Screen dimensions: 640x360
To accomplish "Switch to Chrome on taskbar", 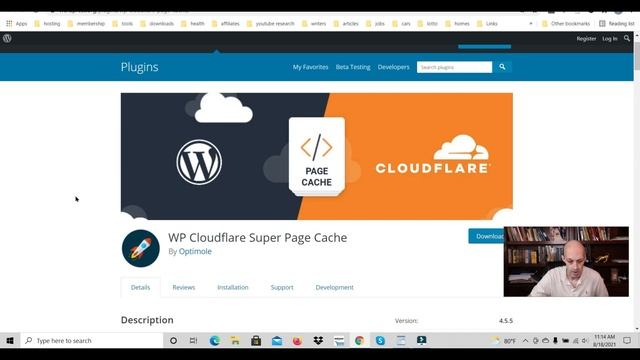I will point(360,340).
